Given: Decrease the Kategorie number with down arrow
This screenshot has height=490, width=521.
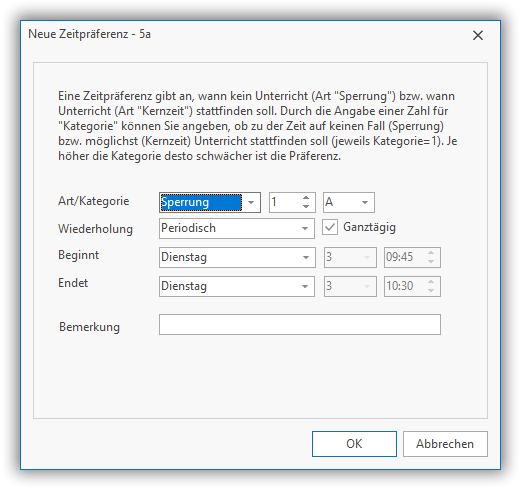Looking at the screenshot, I should click(306, 207).
